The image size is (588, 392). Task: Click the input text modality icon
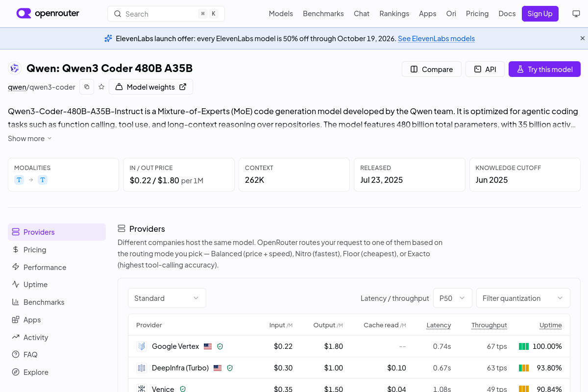point(19,180)
